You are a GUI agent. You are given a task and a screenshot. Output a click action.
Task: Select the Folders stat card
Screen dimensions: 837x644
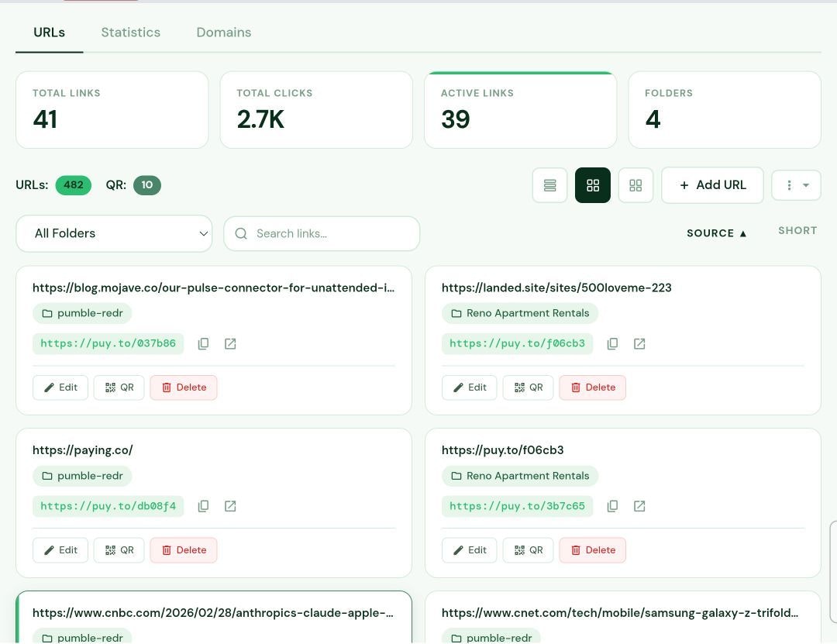click(725, 110)
